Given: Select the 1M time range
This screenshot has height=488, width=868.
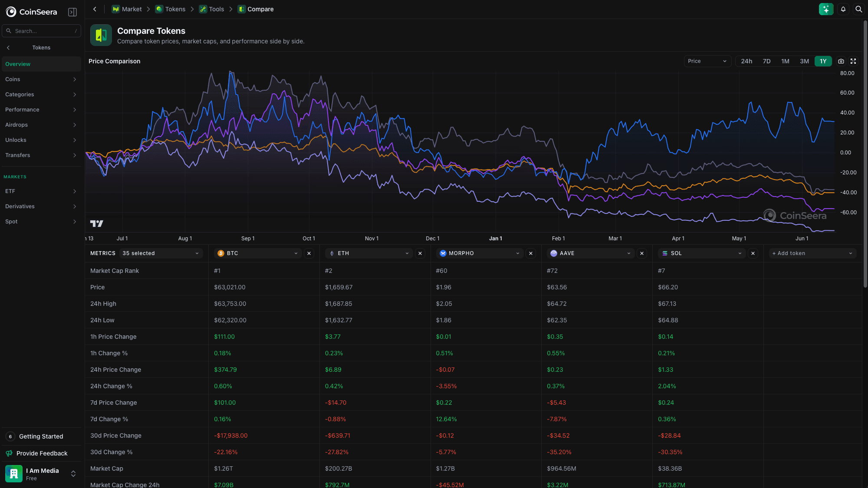Looking at the screenshot, I should click(x=785, y=61).
